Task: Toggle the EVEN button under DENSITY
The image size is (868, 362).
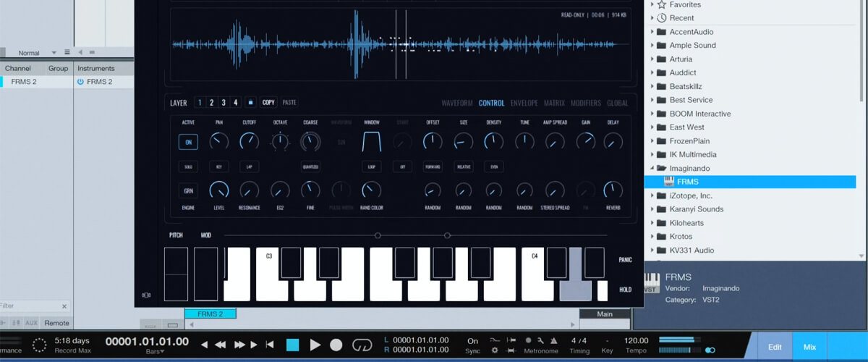Action: (494, 167)
